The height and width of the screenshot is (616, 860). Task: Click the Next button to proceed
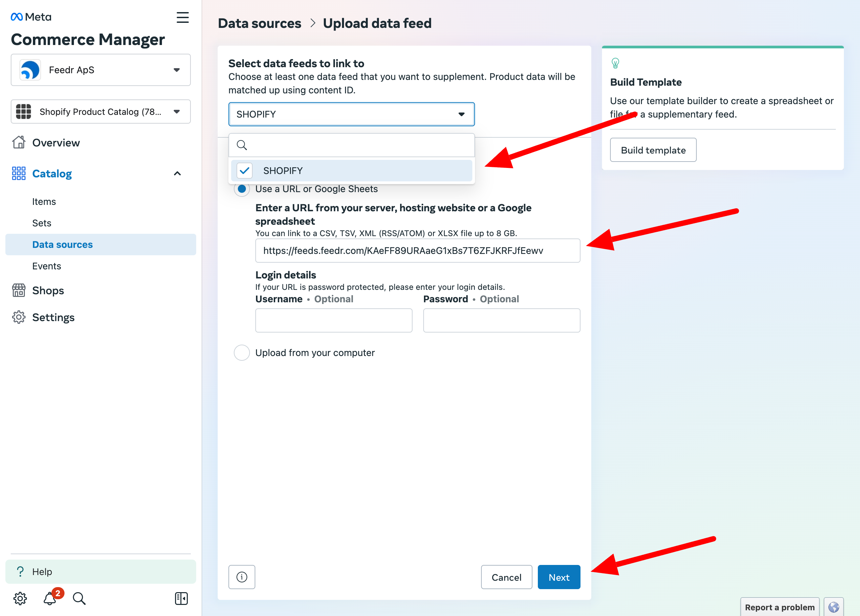(x=559, y=577)
